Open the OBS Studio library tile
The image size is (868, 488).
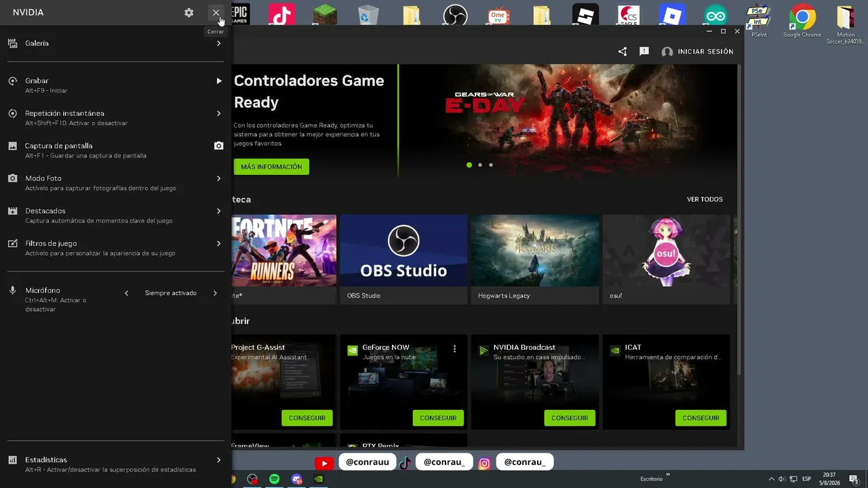coord(403,259)
